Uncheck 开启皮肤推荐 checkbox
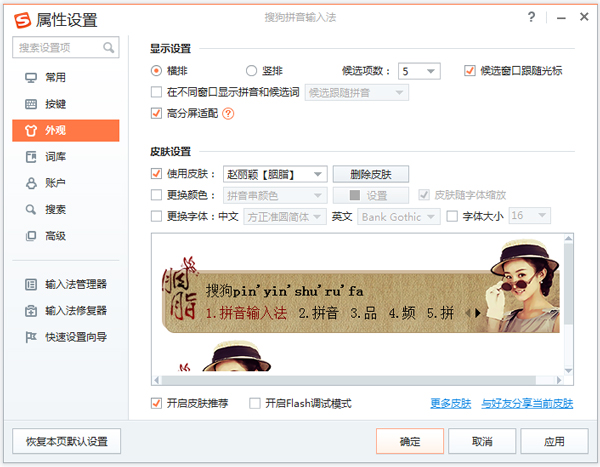This screenshot has width=600, height=467. click(156, 403)
